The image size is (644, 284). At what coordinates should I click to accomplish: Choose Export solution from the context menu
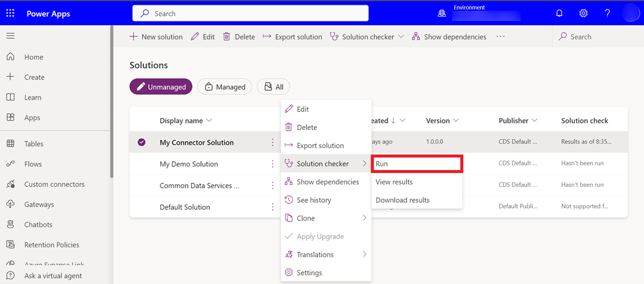[320, 146]
